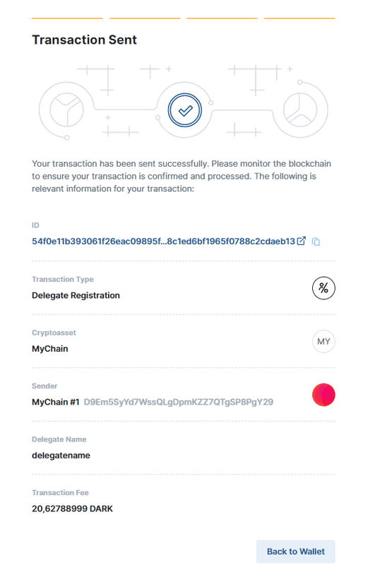Select the third yellow step indicator
The height and width of the screenshot is (565, 392).
point(222,18)
